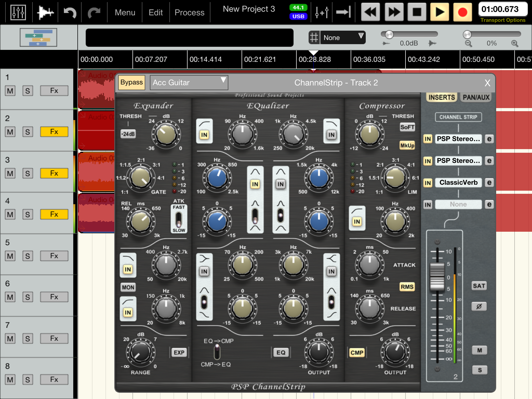This screenshot has width=532, height=399.
Task: Toggle the auto-scroll arrow icon
Action: 343,12
